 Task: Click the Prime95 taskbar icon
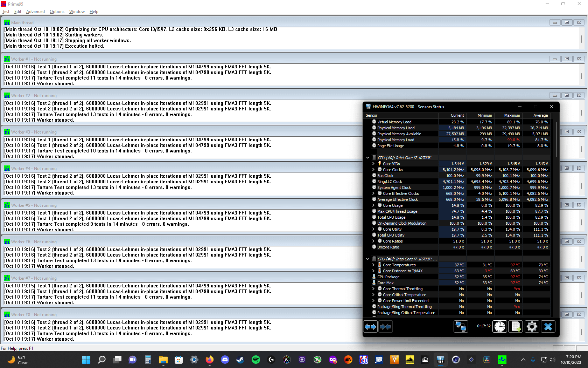(502, 360)
